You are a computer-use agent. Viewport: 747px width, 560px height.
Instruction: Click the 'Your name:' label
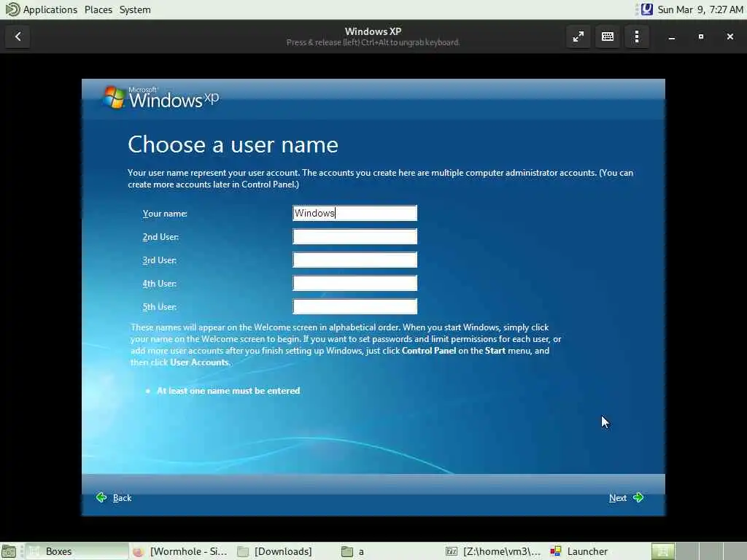pos(165,214)
